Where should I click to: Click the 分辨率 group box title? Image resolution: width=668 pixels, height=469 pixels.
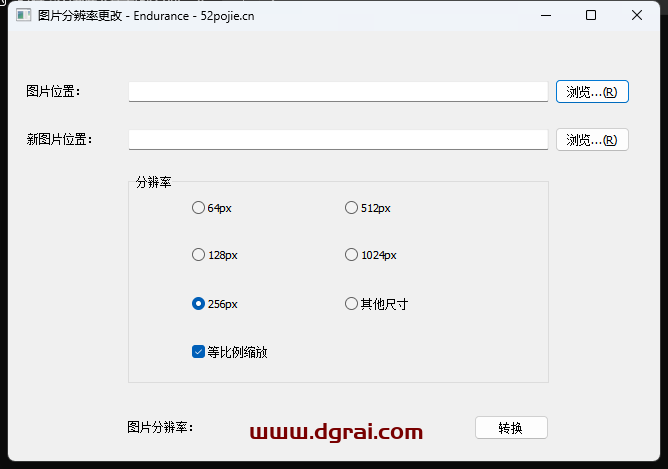pos(153,182)
